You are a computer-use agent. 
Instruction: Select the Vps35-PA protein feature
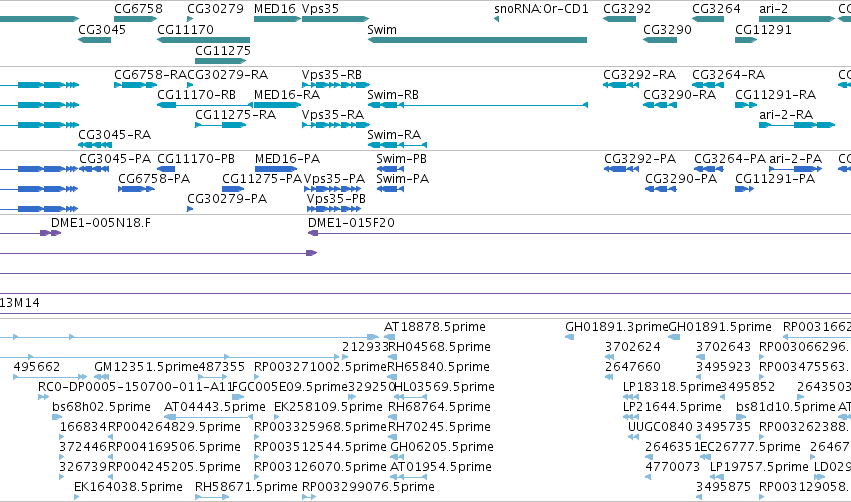click(333, 189)
